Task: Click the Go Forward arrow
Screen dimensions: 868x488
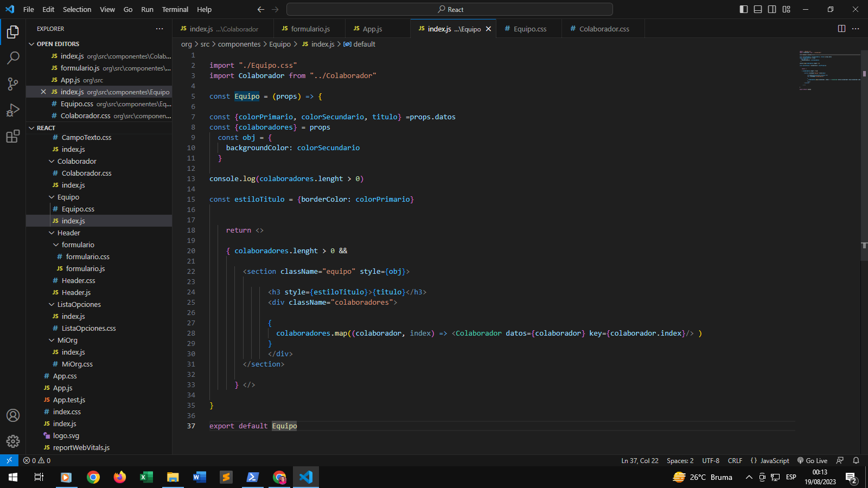Action: [275, 9]
